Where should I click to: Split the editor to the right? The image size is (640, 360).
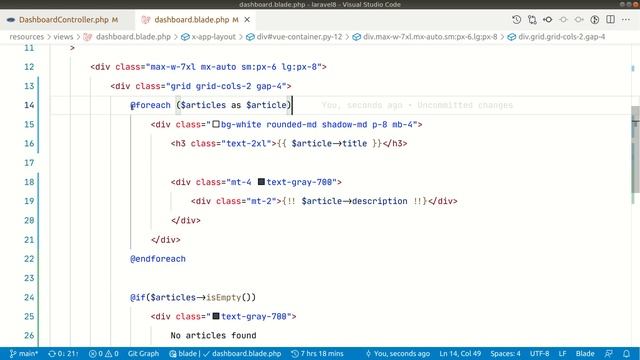point(610,20)
